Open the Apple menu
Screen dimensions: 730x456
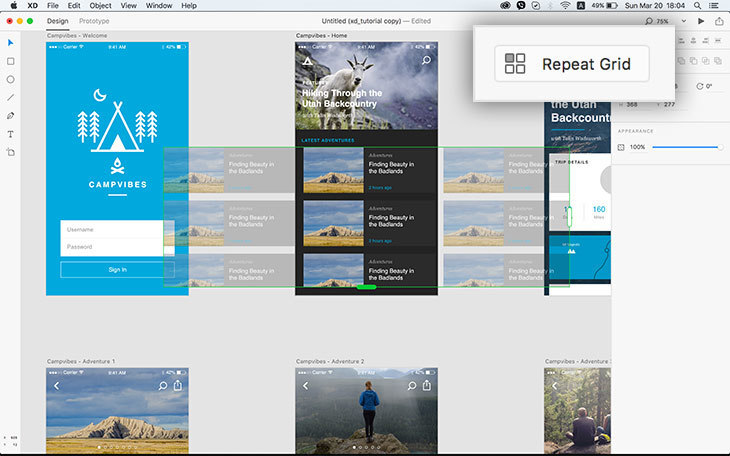[x=14, y=6]
